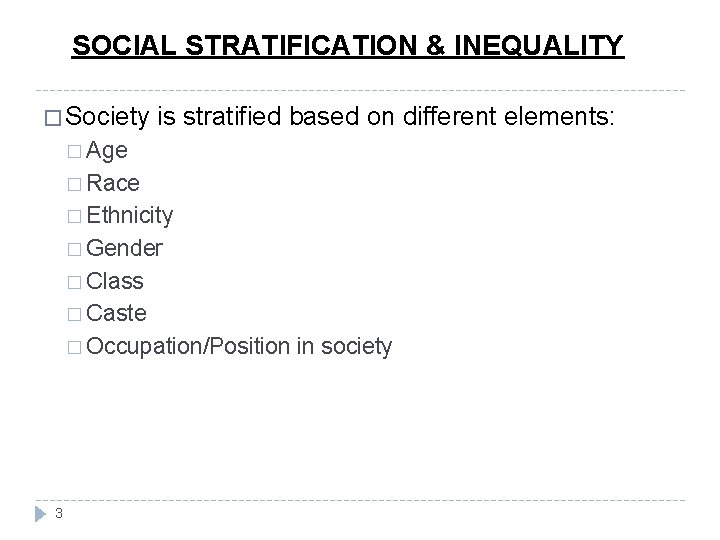The height and width of the screenshot is (540, 720).
Task: Click the word INEQUALITY in the title
Action: [539, 45]
